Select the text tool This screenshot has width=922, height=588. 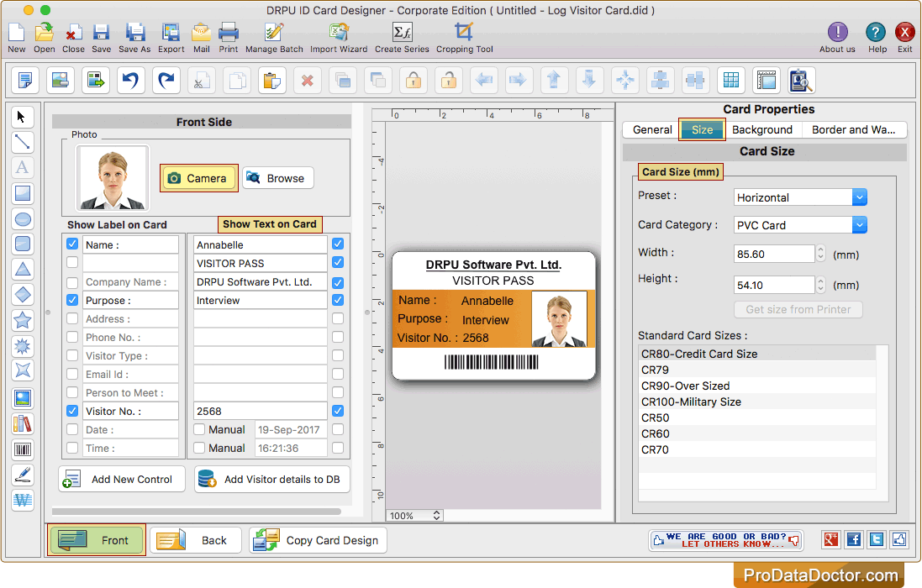[x=23, y=167]
